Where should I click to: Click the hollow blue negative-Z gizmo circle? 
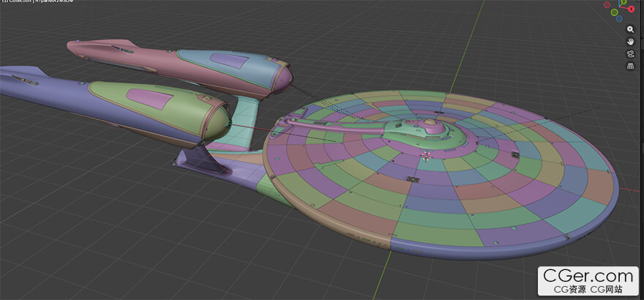point(619,18)
